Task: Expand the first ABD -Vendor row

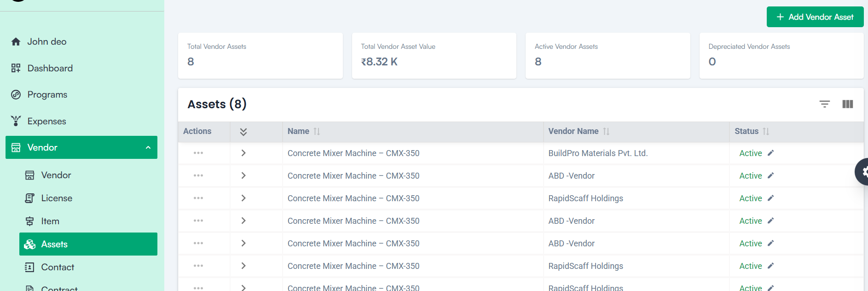Action: pos(243,175)
